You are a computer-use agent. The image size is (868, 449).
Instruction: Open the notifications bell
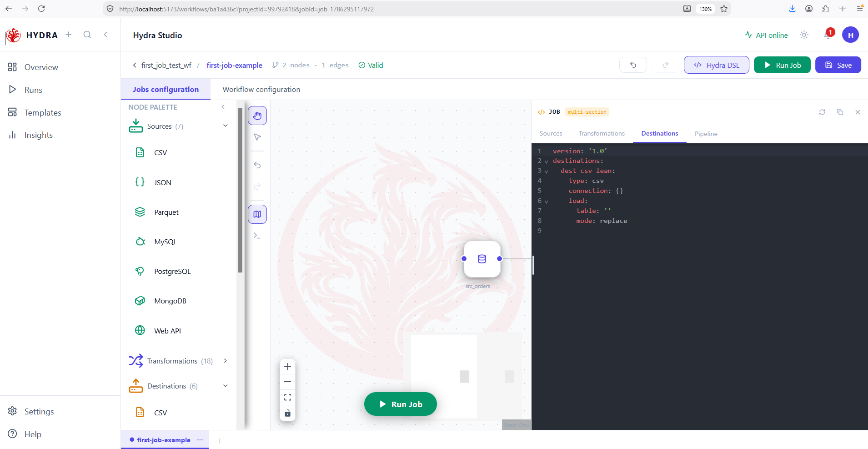click(828, 35)
